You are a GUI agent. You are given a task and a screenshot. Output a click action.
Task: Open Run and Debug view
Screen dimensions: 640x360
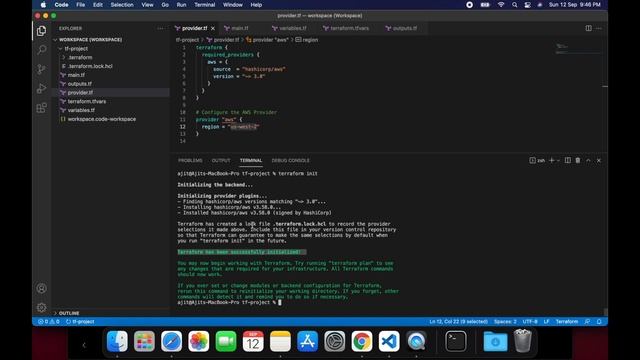[41, 88]
